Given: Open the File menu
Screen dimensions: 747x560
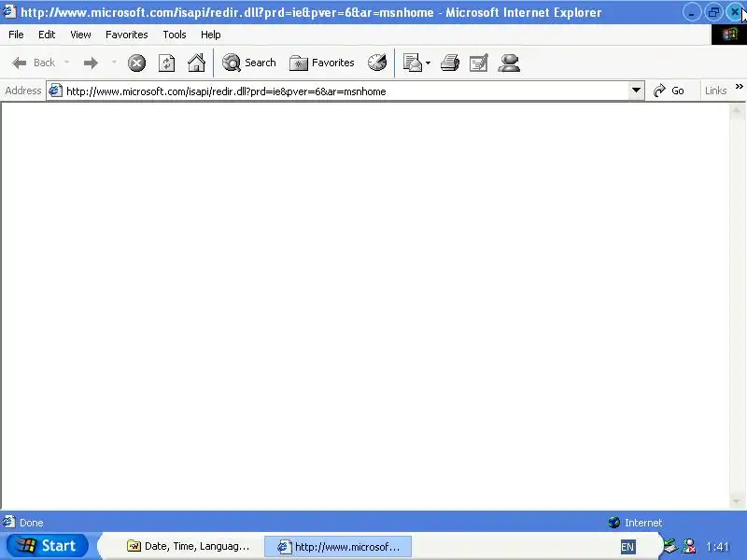Looking at the screenshot, I should tap(16, 35).
